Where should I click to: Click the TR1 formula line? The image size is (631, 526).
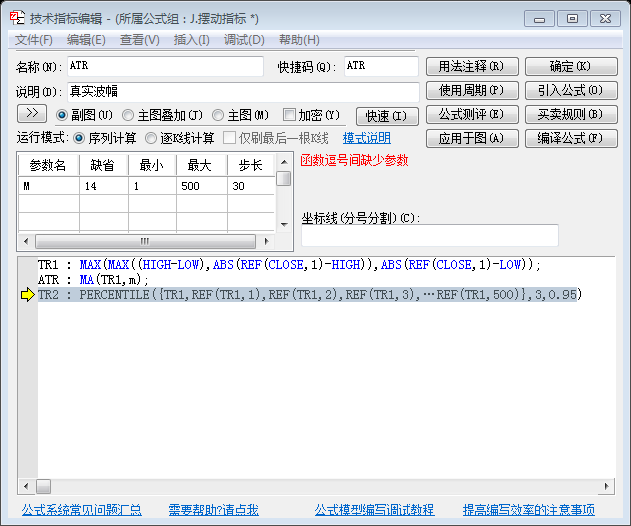(289, 265)
